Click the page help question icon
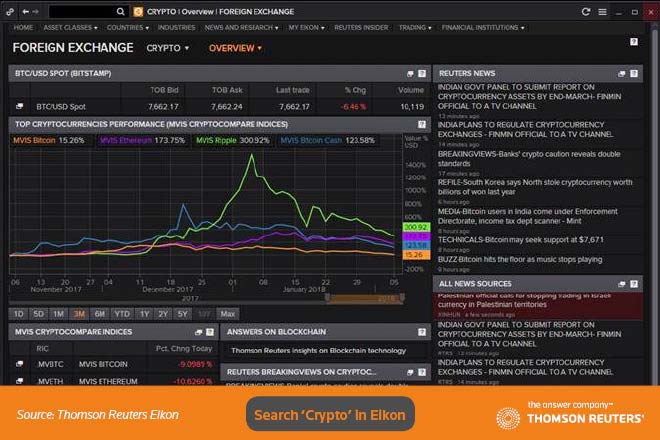The height and width of the screenshot is (440, 660). [x=634, y=42]
